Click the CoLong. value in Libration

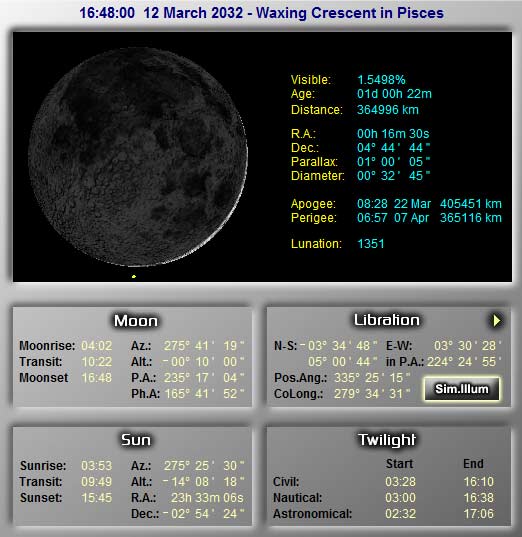click(x=372, y=394)
